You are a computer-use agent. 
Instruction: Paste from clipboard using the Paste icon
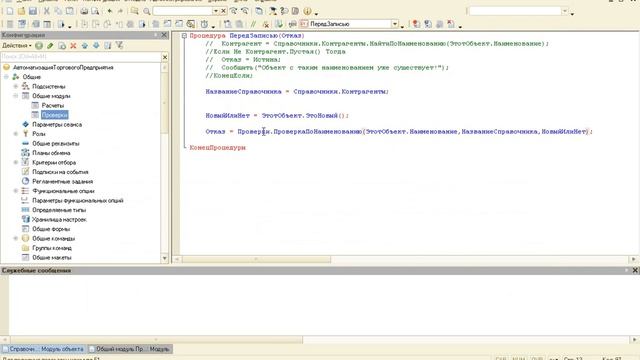pos(70,11)
